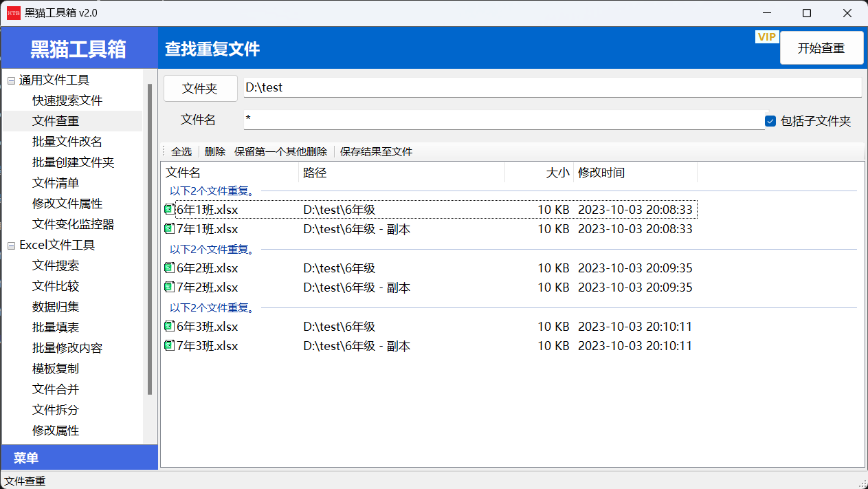This screenshot has height=489, width=868.
Task: Click 全选 in the results toolbar
Action: pyautogui.click(x=181, y=151)
